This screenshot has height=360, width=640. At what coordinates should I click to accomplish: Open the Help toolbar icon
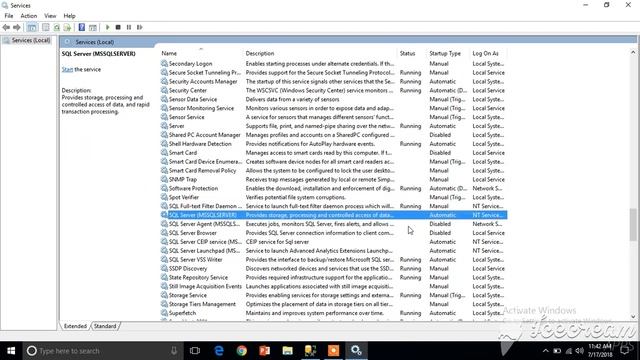tap(82, 27)
